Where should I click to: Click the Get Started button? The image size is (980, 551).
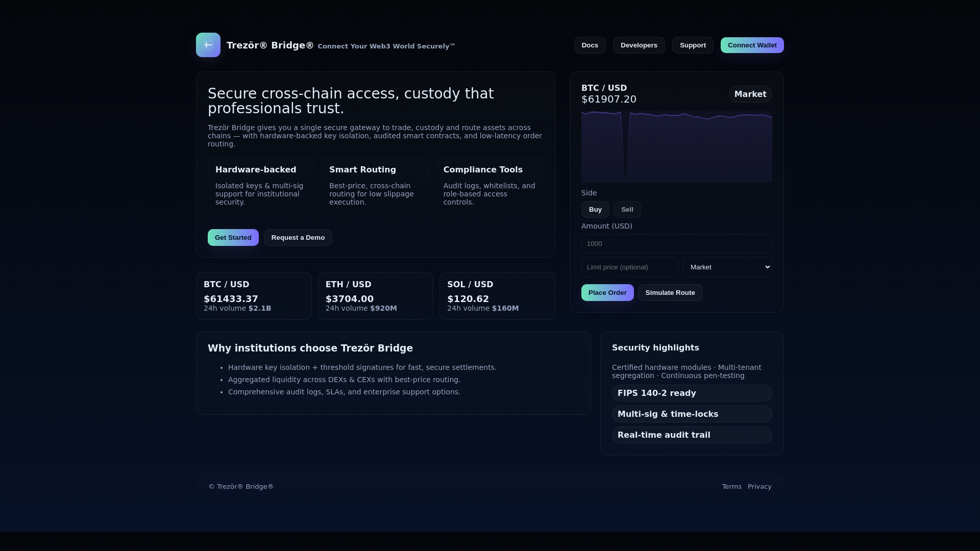point(233,238)
